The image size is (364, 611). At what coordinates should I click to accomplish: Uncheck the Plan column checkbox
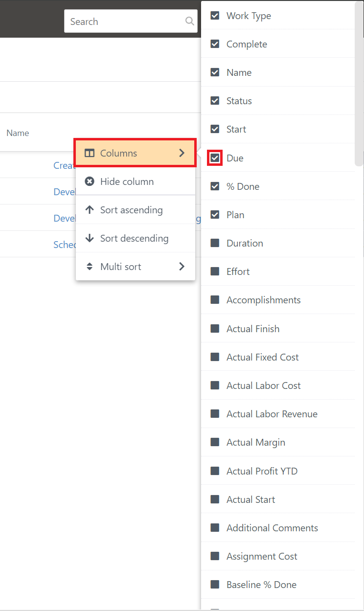coord(215,215)
